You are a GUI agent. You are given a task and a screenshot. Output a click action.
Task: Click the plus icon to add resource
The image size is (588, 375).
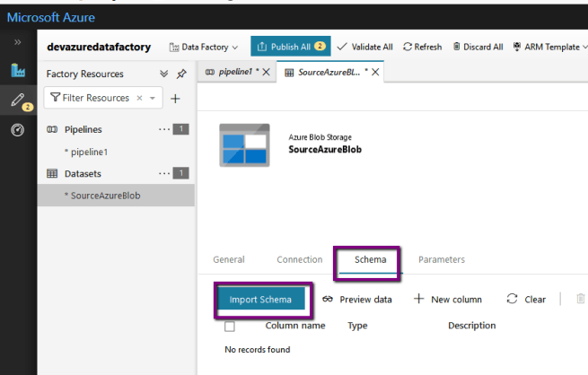point(175,99)
